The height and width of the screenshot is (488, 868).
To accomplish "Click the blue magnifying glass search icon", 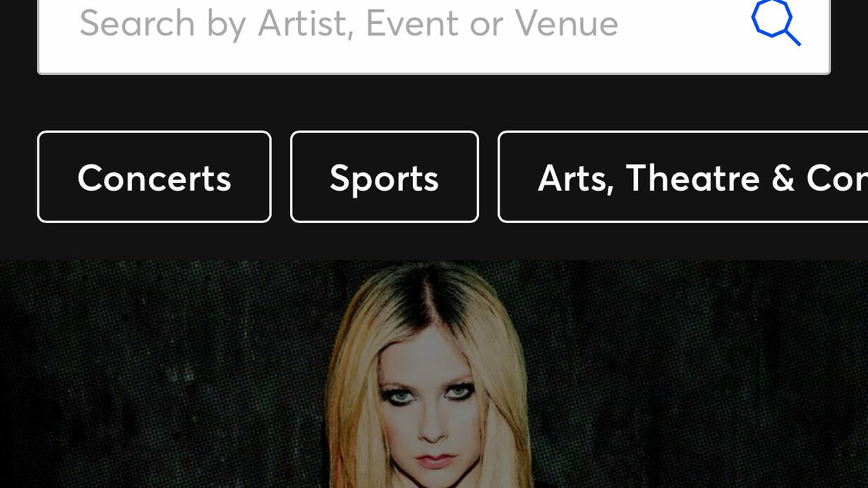I will (776, 23).
